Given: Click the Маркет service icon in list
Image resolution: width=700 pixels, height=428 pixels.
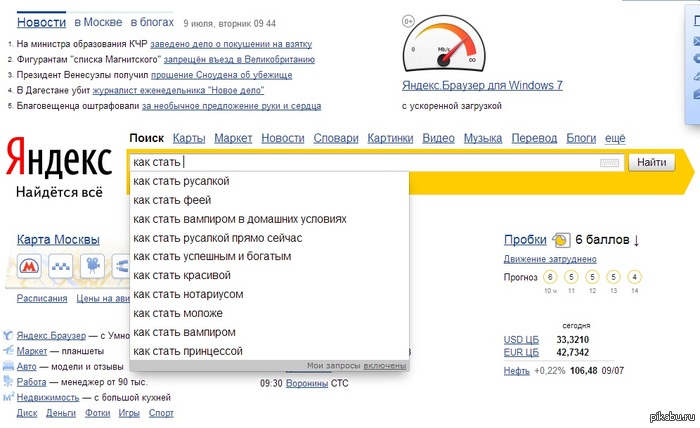Looking at the screenshot, I should 8,351.
